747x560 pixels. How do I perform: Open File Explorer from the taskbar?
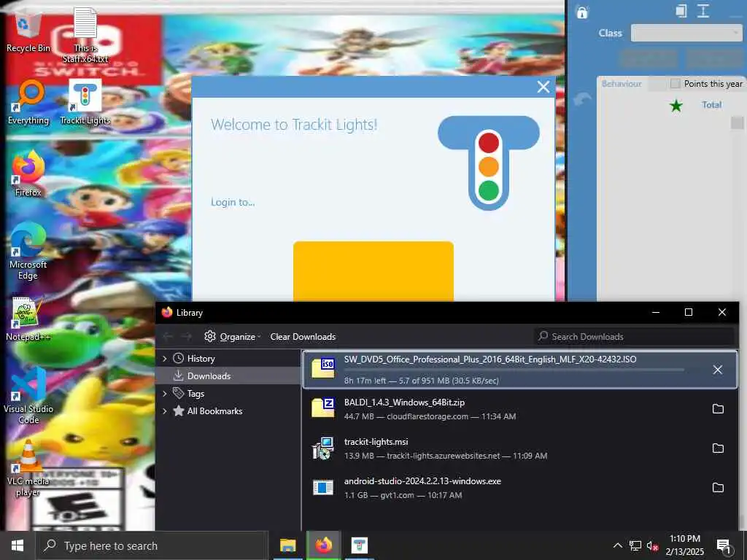point(287,545)
